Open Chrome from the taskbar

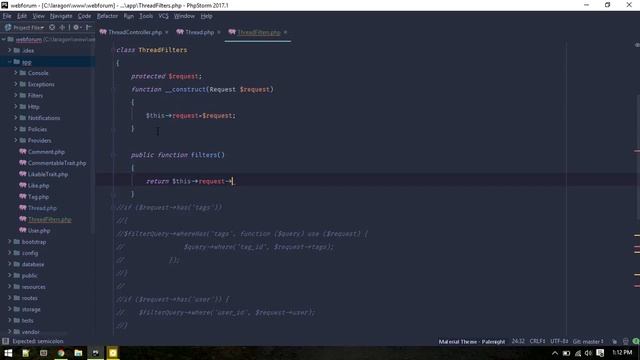61,353
